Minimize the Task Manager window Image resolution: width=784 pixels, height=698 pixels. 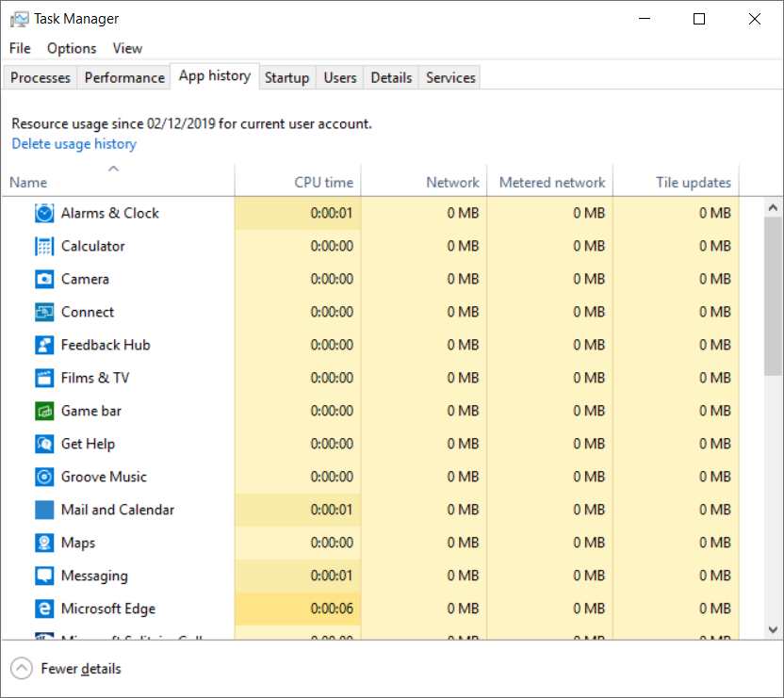(645, 19)
